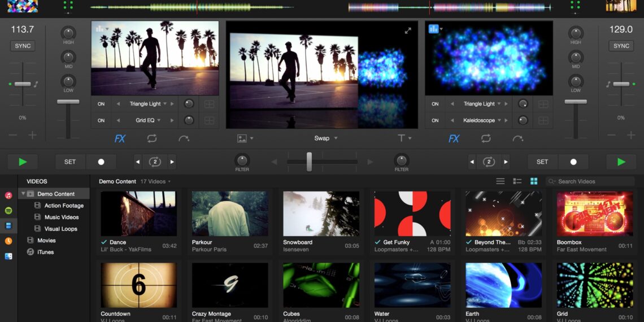Click loop icon under right deck video

(x=486, y=138)
